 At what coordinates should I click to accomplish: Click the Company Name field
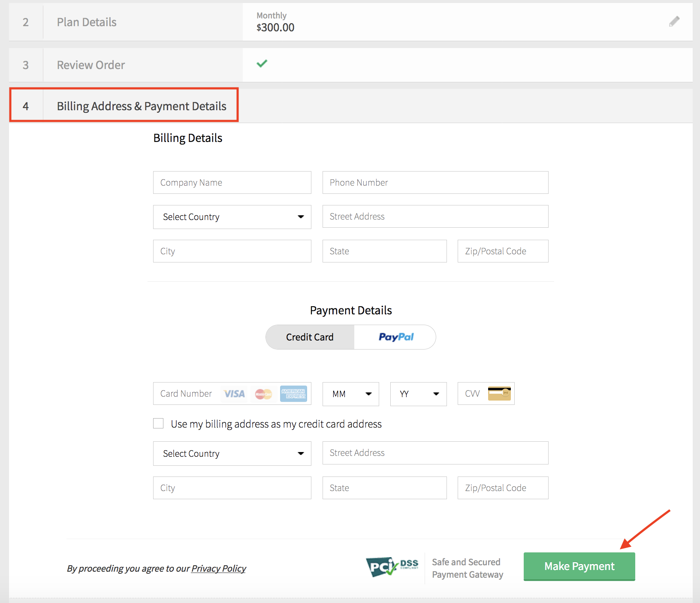(x=232, y=183)
